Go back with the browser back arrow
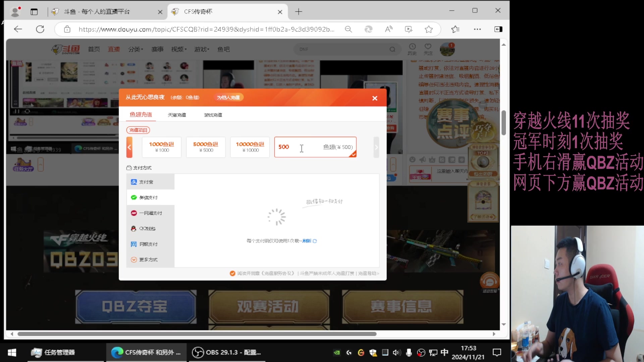Viewport: 644px width, 362px height. [x=18, y=29]
